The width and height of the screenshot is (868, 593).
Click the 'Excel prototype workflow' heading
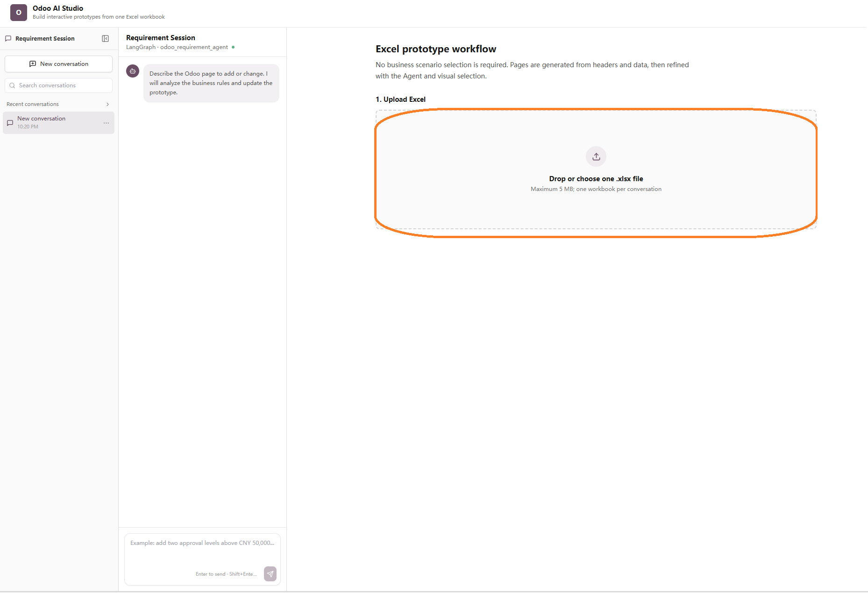[436, 49]
